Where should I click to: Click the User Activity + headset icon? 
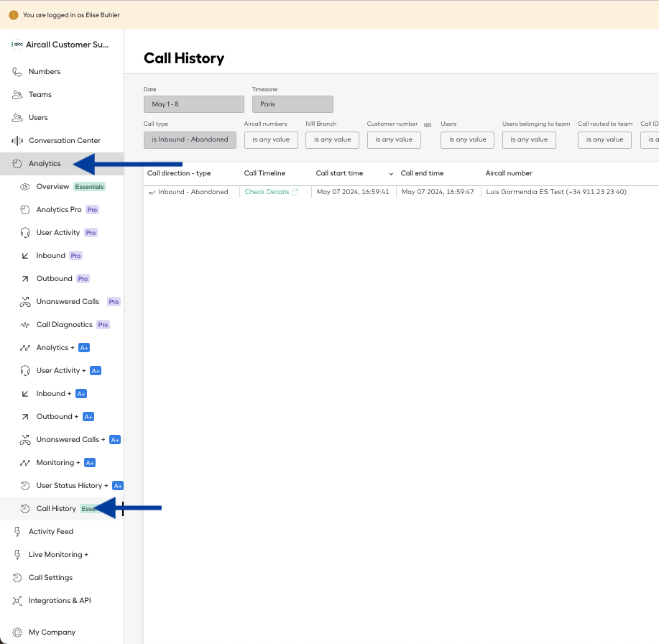[x=25, y=371]
